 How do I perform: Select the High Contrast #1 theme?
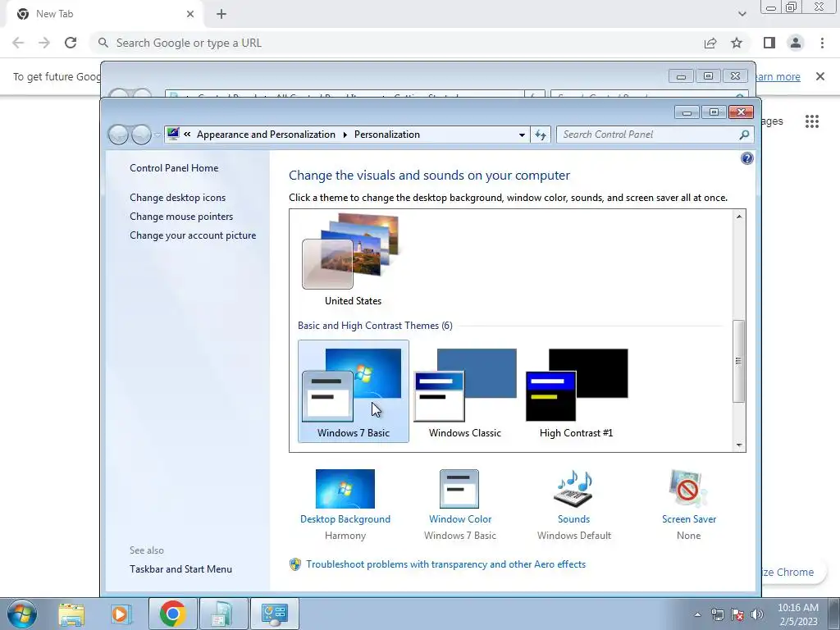coord(577,391)
